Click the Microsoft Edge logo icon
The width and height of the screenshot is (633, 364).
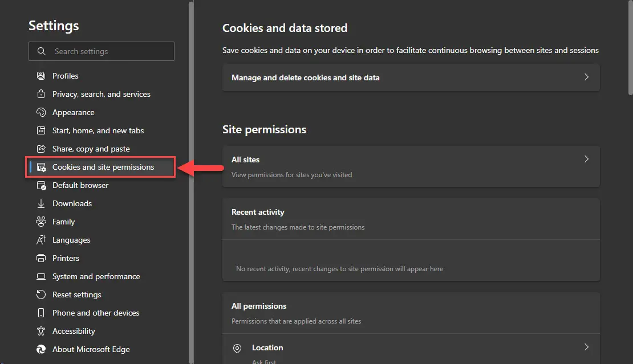pyautogui.click(x=40, y=350)
